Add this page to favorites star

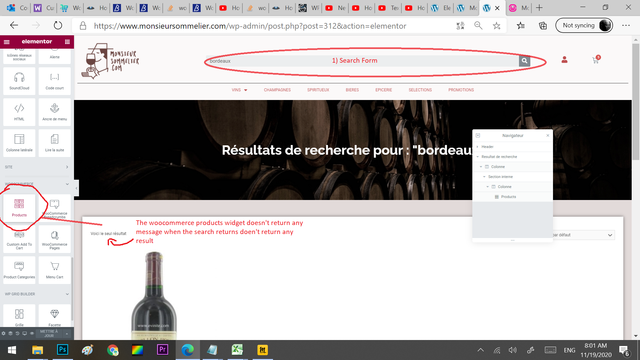[496, 26]
